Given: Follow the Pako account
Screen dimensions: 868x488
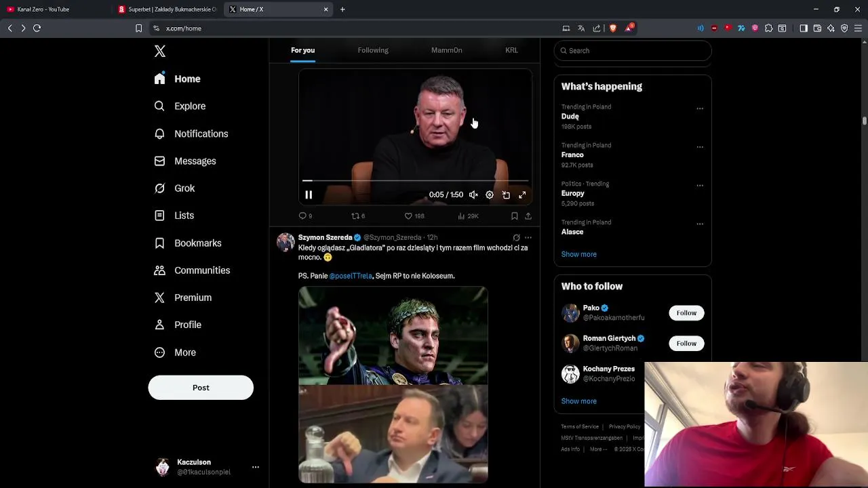Looking at the screenshot, I should coord(686,313).
